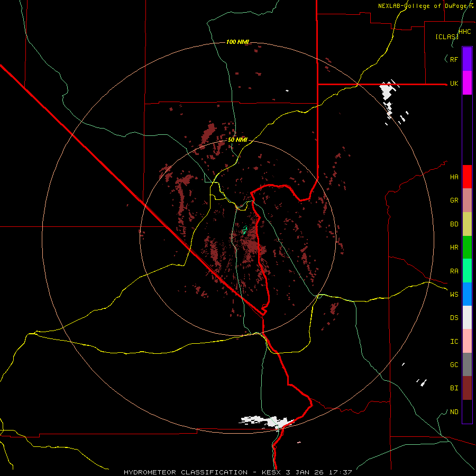Click the BI legend label
Viewport: 476px width, 476px height.
click(x=454, y=388)
